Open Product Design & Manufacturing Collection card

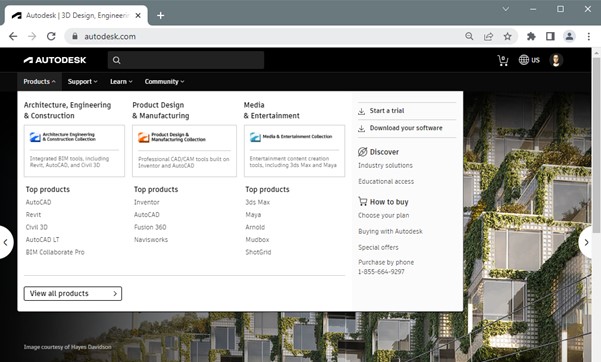pyautogui.click(x=184, y=151)
